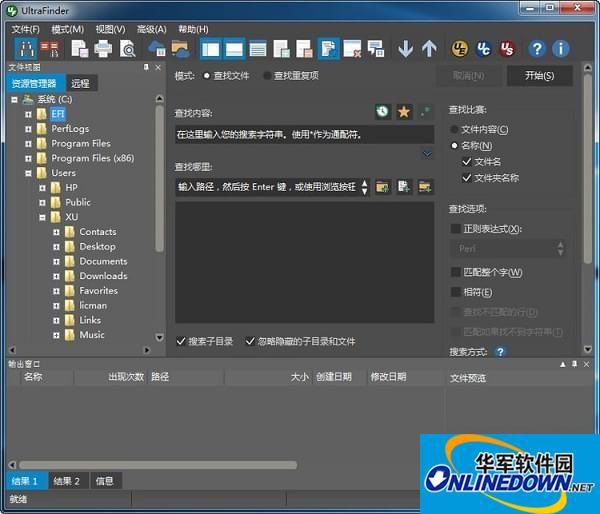Click the list layout toolbar icon

click(258, 49)
